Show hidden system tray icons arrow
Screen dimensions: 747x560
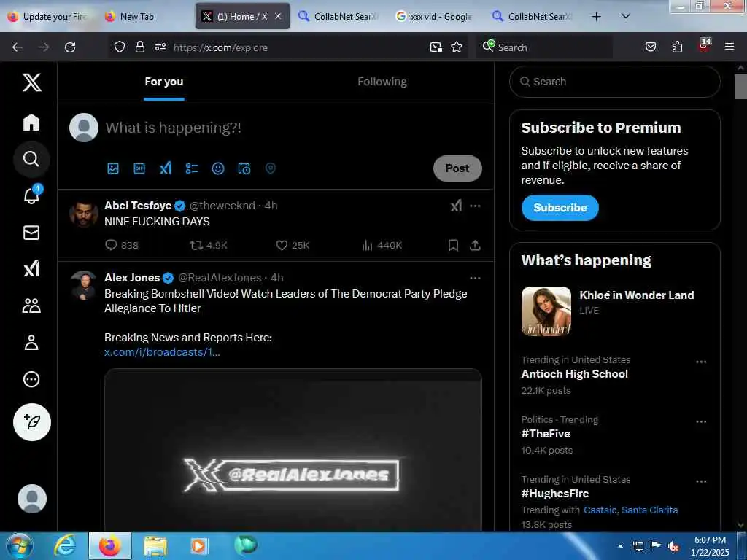click(x=620, y=546)
